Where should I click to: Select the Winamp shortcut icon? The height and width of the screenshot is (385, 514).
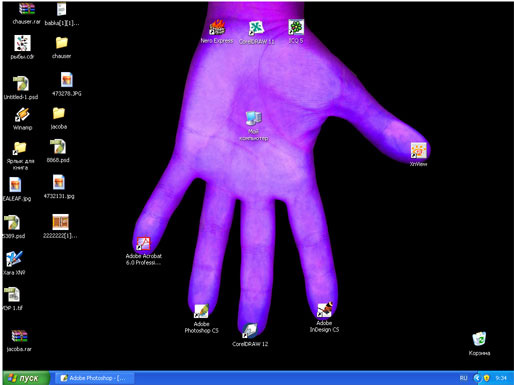click(x=22, y=115)
